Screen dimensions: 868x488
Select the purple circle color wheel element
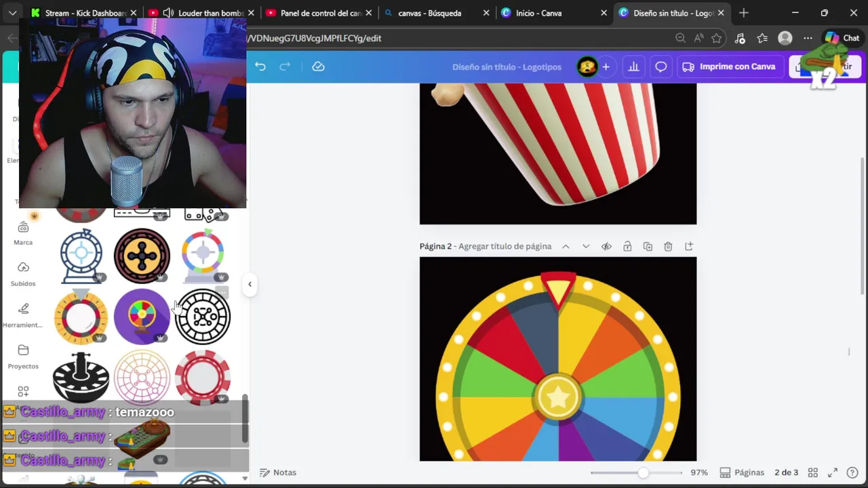pyautogui.click(x=142, y=316)
